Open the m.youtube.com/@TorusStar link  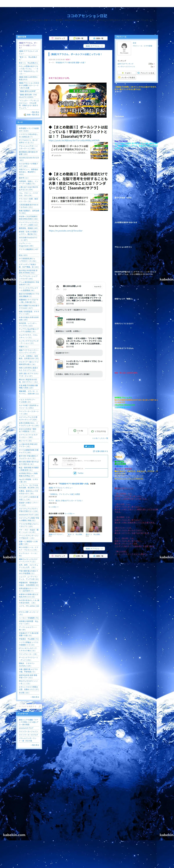click(x=66, y=230)
